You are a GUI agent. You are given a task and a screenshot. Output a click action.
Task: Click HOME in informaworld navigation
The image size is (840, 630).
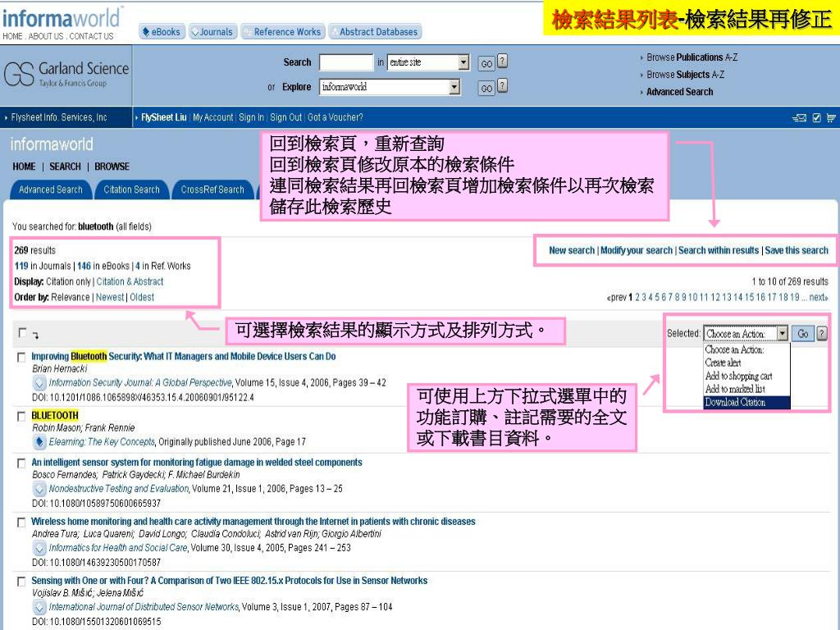pos(24,167)
